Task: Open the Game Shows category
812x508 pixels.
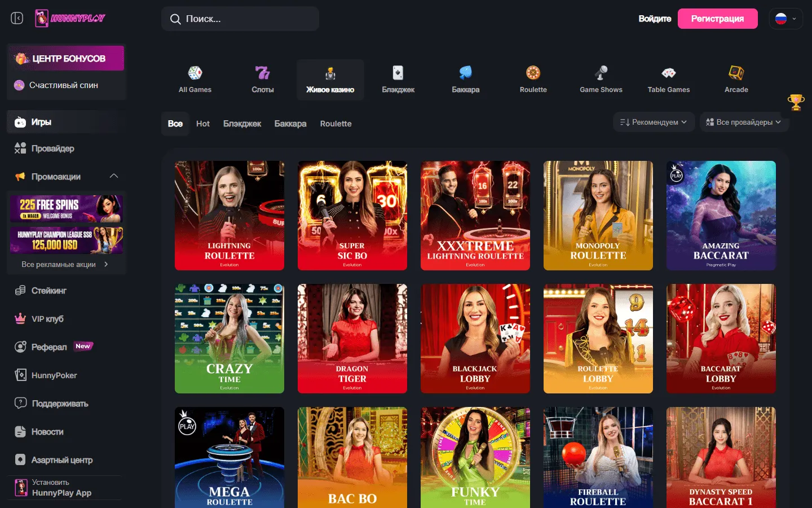Action: coord(601,80)
